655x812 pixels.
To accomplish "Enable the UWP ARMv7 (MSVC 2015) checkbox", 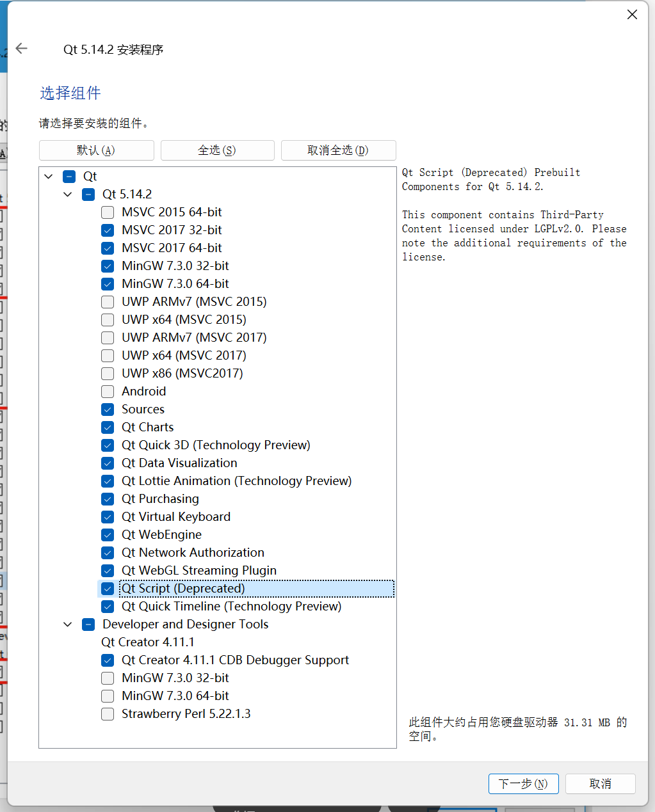I will pos(108,301).
